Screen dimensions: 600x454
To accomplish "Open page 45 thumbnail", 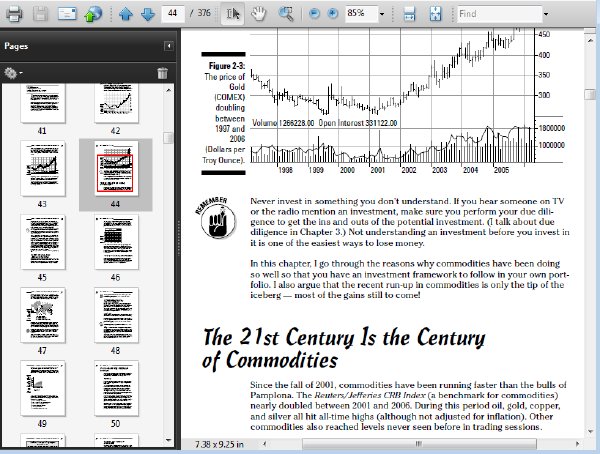I will pyautogui.click(x=42, y=242).
